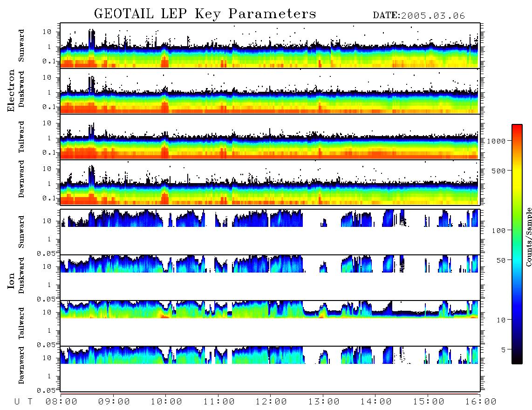Click the 500 colorbar tick label
The image size is (532, 410).
coord(498,171)
